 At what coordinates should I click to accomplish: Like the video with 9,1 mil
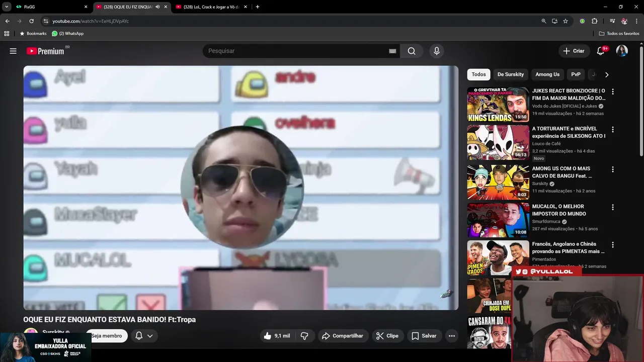277,336
